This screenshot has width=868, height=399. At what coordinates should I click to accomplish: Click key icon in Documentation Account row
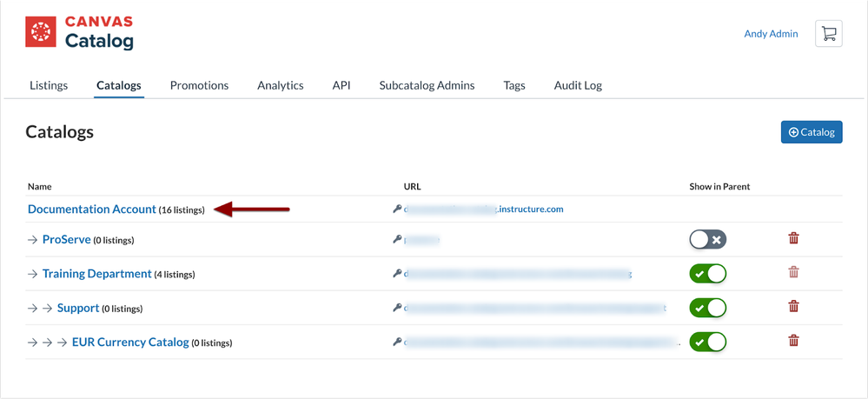(x=397, y=209)
